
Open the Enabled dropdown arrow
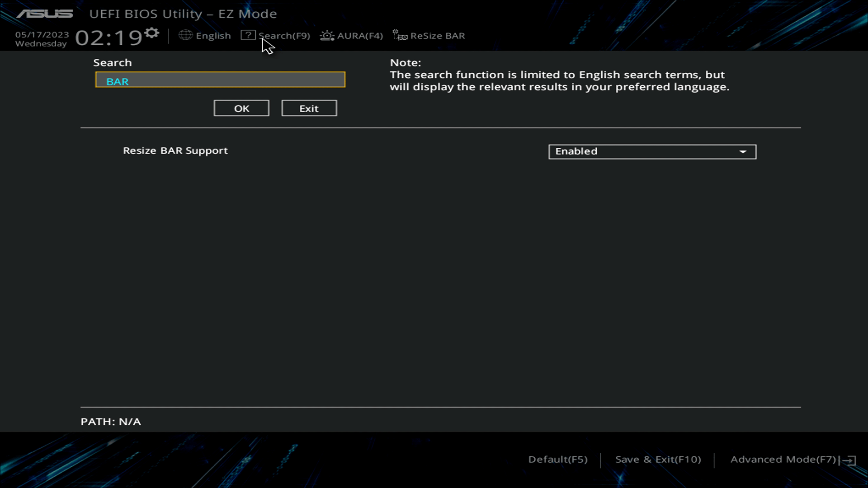tap(743, 151)
